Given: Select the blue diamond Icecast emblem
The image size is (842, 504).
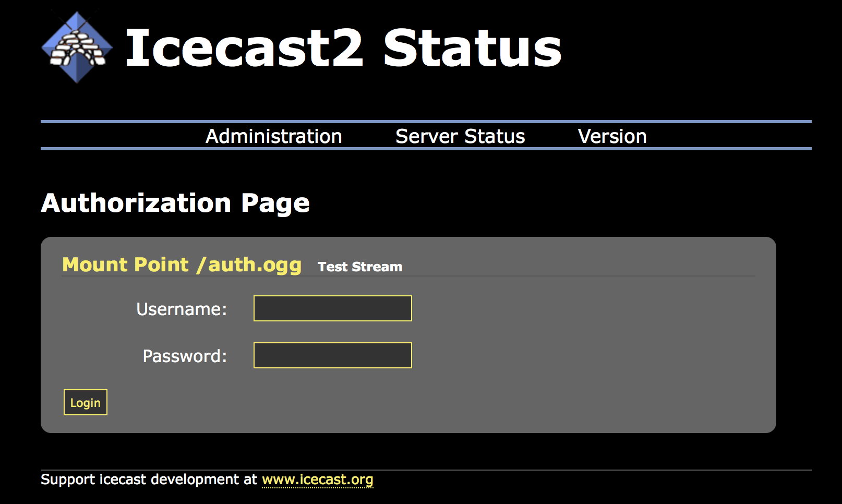Looking at the screenshot, I should pyautogui.click(x=77, y=46).
